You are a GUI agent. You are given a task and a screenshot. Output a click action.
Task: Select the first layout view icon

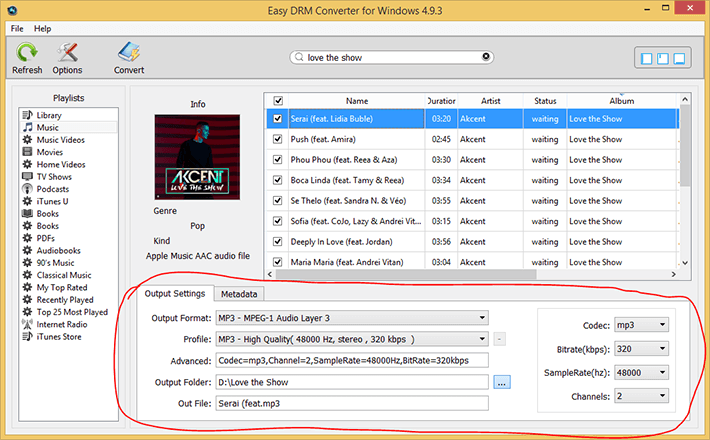647,58
